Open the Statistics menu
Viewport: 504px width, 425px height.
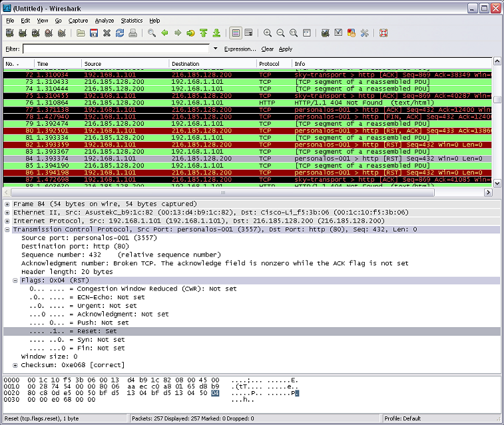click(x=131, y=21)
